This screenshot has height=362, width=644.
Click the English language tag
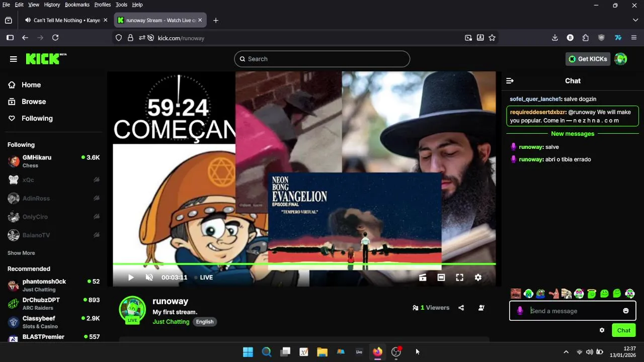click(205, 322)
